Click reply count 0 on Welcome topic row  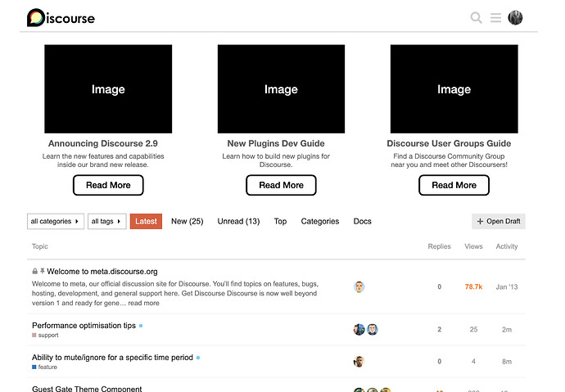(x=439, y=287)
